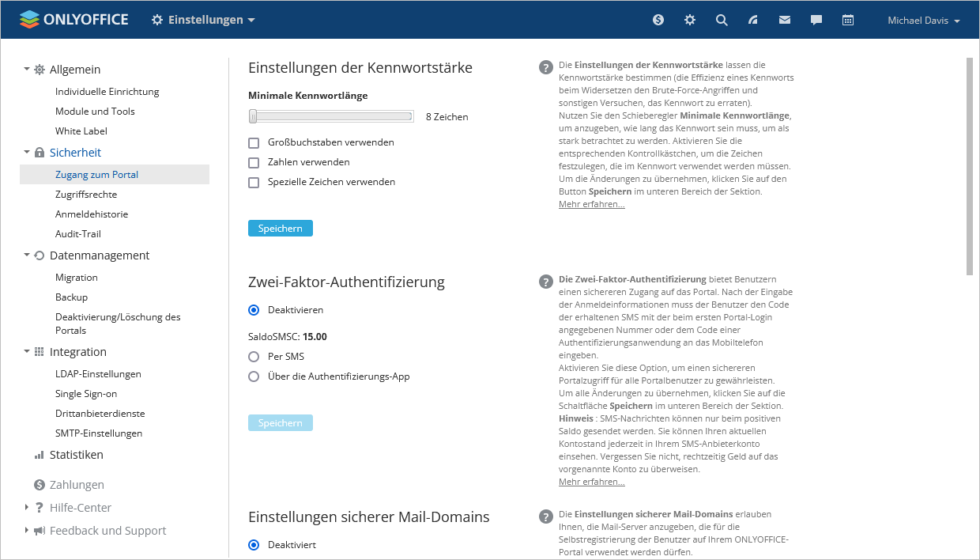Click help icon beside Mail-Domains description
Image resolution: width=980 pixels, height=560 pixels.
[x=545, y=516]
